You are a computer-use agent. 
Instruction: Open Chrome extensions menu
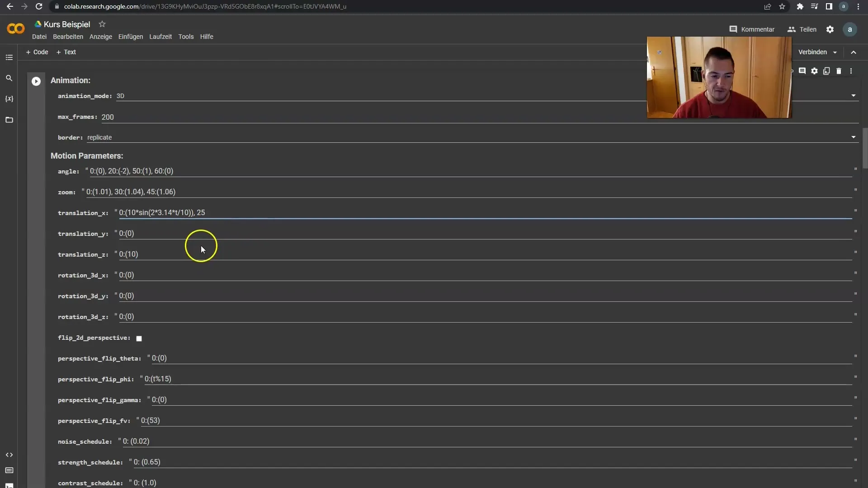800,6
